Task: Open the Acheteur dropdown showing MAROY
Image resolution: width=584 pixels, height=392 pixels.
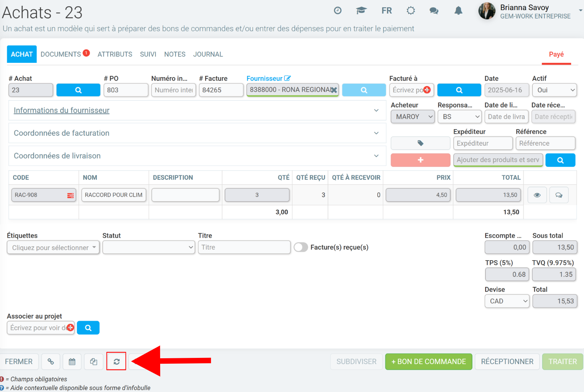Action: (x=413, y=117)
